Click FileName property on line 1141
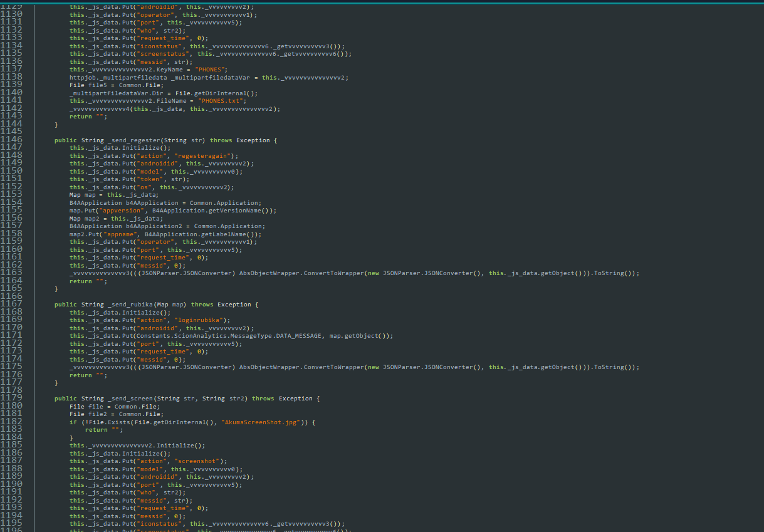Viewport: 764px width, 532px height. click(172, 101)
